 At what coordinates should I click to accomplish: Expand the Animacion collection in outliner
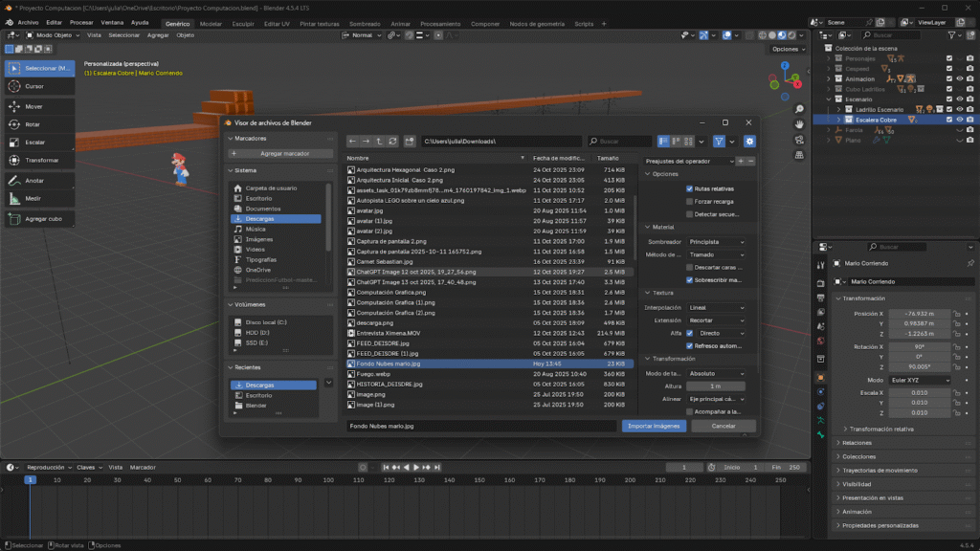click(830, 79)
